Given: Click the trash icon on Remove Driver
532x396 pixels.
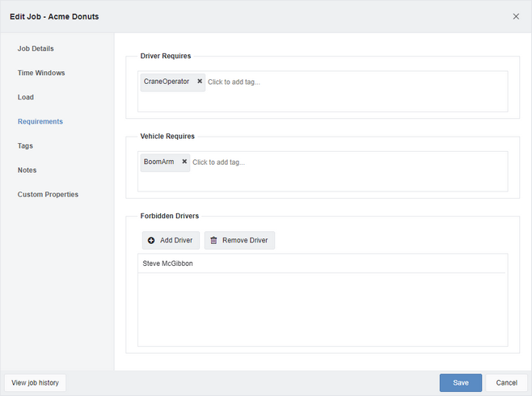Looking at the screenshot, I should (213, 240).
